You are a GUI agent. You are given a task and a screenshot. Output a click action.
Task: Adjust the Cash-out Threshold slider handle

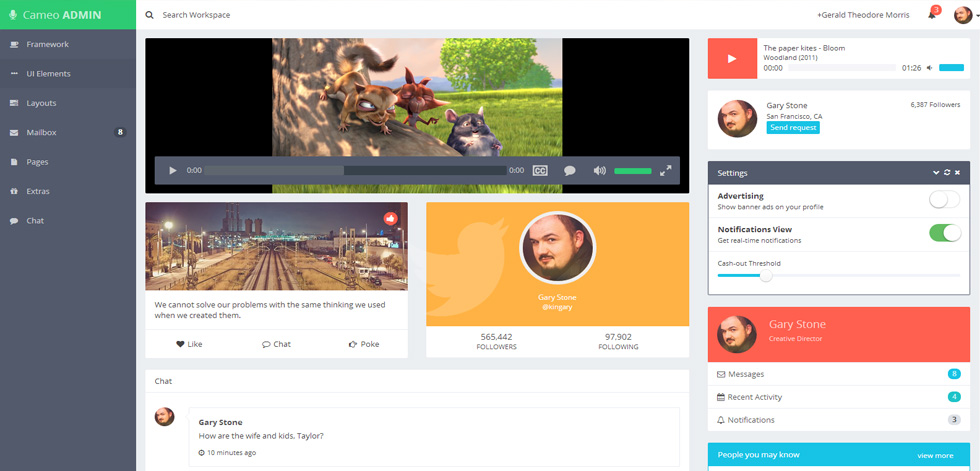pyautogui.click(x=766, y=275)
